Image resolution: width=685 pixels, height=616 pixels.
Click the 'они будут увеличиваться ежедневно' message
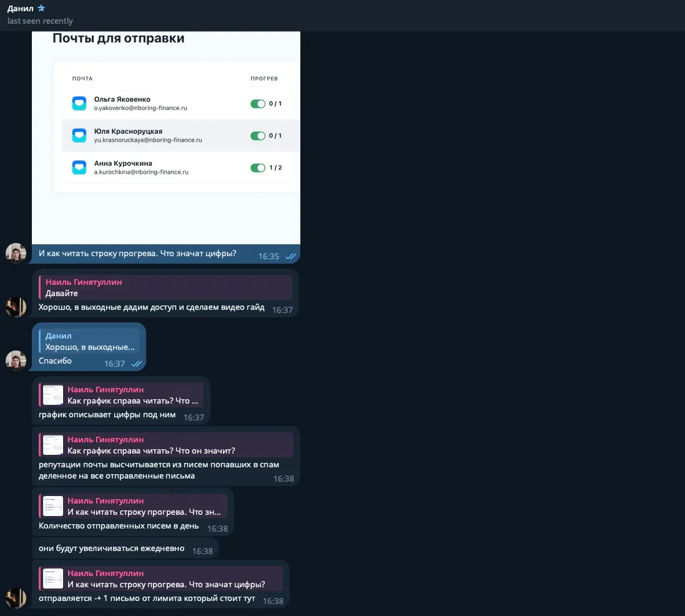(x=112, y=549)
